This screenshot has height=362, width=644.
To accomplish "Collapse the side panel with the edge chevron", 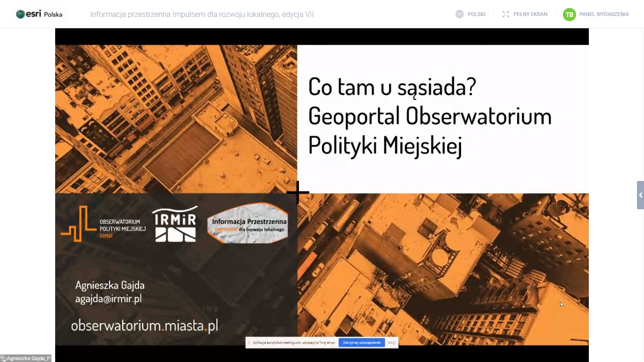I will pyautogui.click(x=640, y=194).
